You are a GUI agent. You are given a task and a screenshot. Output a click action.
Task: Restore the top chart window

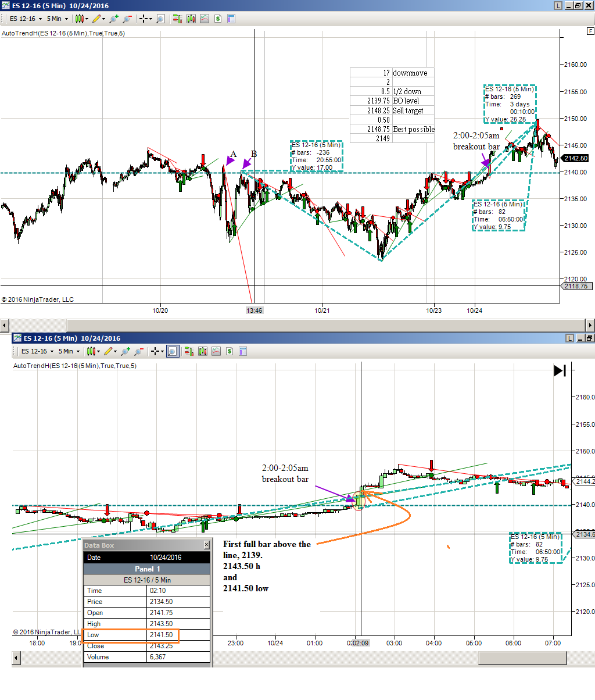tap(578, 5)
